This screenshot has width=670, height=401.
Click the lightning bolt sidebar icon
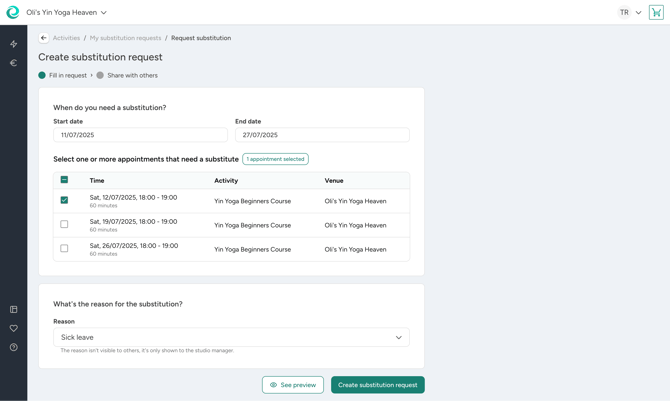13,44
